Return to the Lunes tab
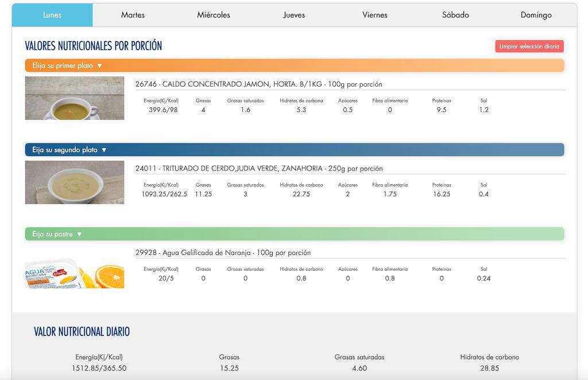The image size is (588, 380). click(x=52, y=14)
